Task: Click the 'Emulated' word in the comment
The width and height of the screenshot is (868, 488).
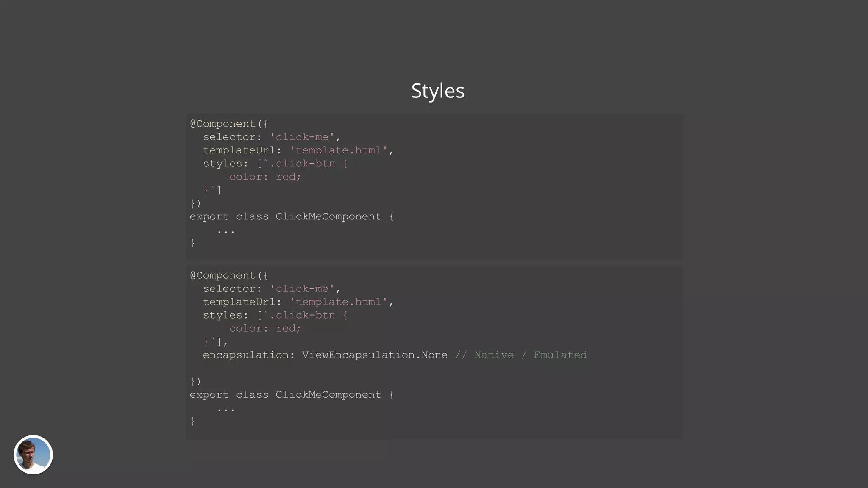Action: [x=560, y=355]
